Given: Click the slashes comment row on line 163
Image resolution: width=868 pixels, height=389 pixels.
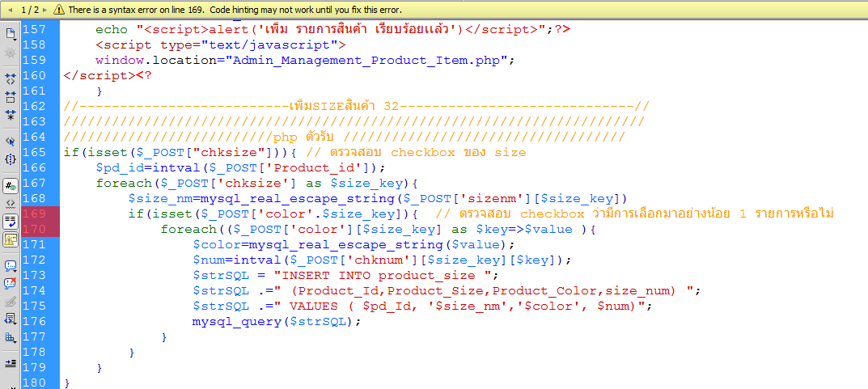Looking at the screenshot, I should pos(354,122).
